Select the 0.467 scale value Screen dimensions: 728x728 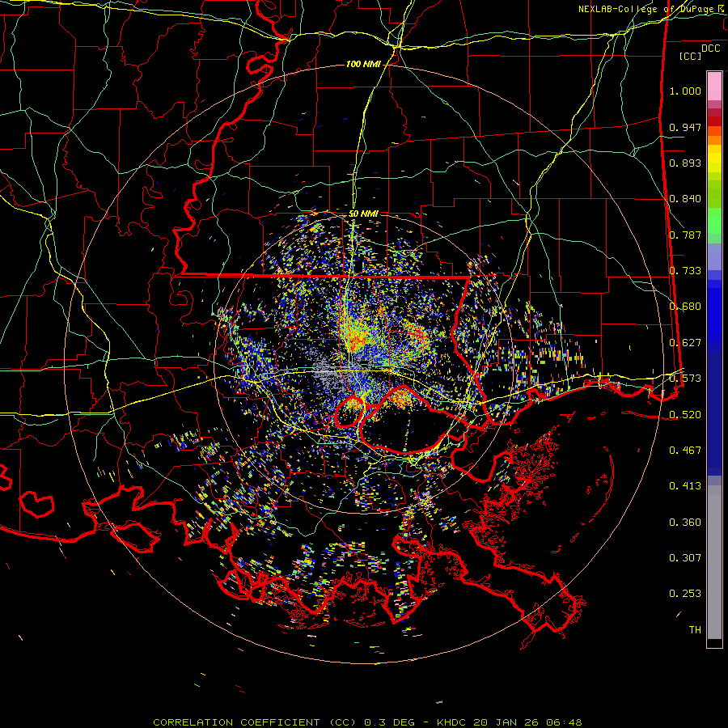coord(685,451)
